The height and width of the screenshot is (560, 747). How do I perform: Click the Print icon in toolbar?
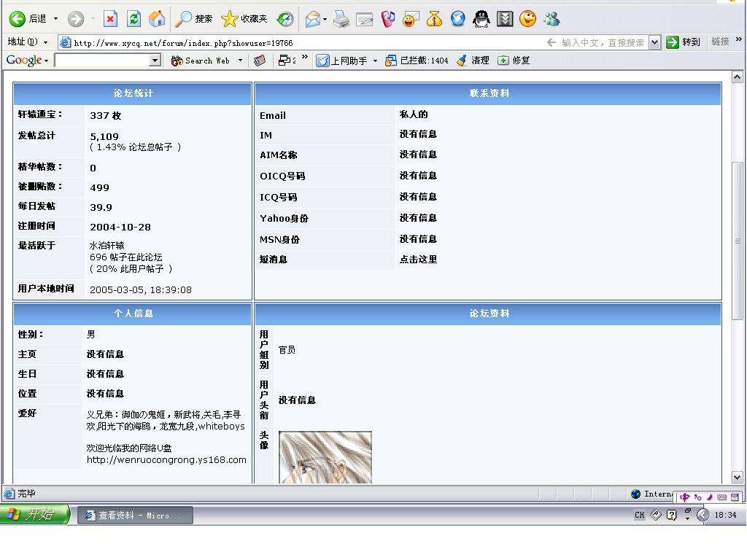[x=341, y=19]
